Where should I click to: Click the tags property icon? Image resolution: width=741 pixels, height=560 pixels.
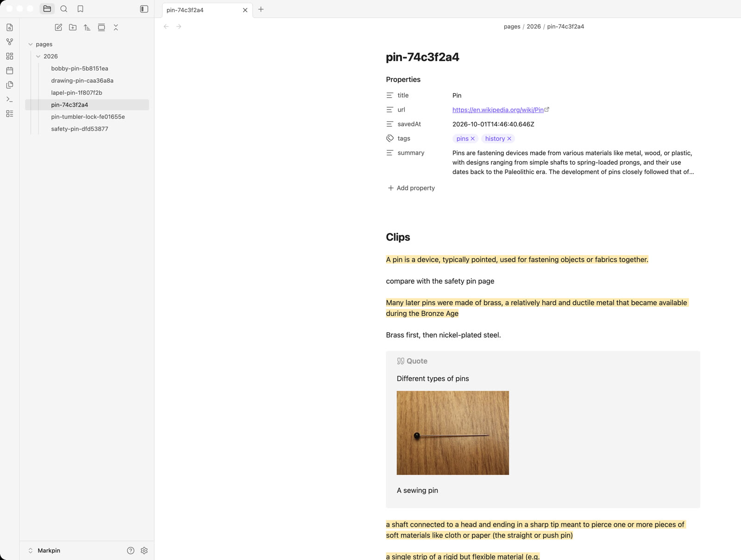click(x=390, y=138)
